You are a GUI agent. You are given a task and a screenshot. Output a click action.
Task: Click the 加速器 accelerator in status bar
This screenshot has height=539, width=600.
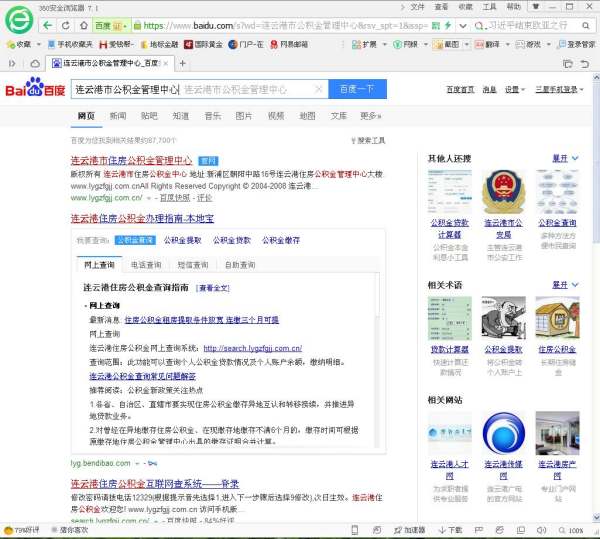[409, 530]
